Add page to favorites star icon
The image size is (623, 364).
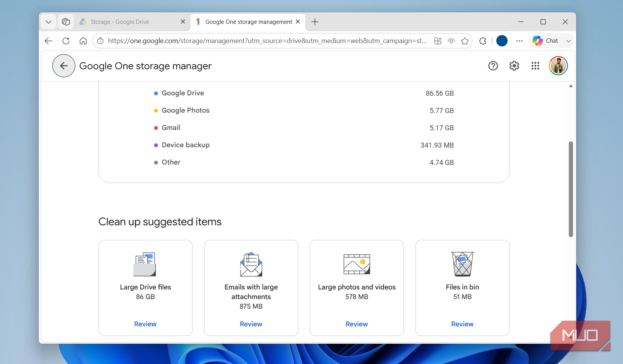point(465,41)
